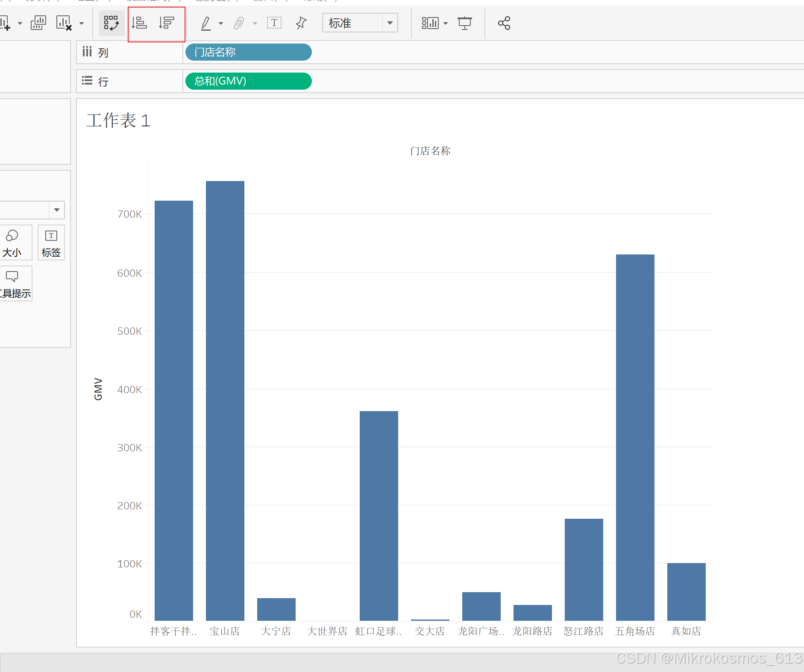
Task: Click the sort descending icon
Action: pos(167,23)
